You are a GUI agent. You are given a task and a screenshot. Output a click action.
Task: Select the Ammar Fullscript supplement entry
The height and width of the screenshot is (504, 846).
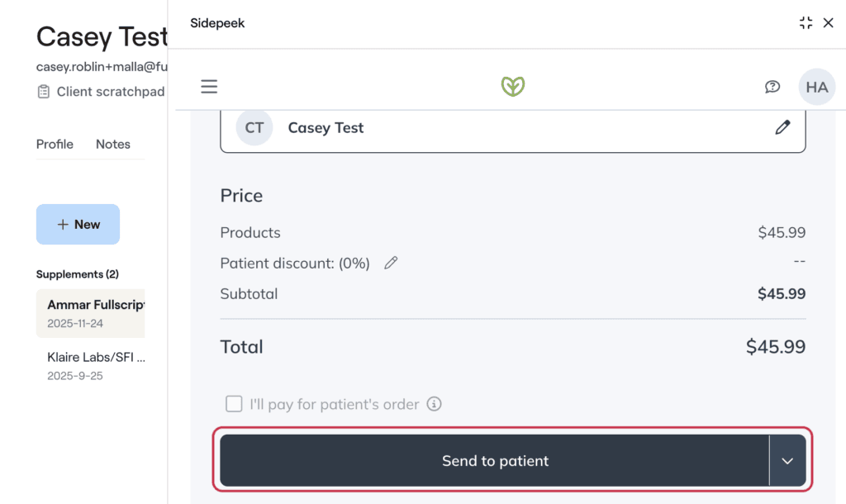90,313
